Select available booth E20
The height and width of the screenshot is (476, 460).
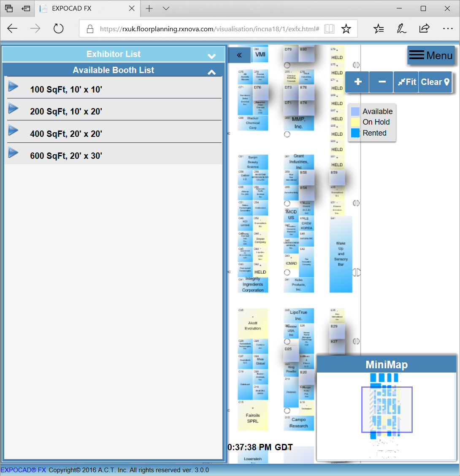(x=306, y=377)
